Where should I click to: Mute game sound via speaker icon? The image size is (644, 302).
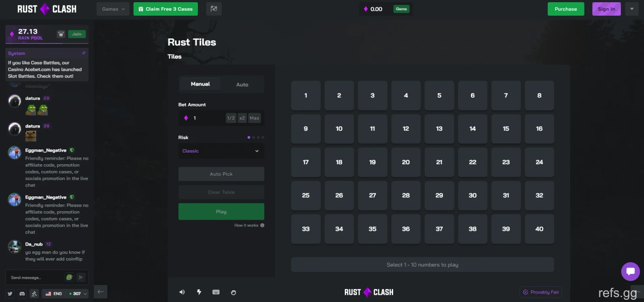tap(182, 292)
